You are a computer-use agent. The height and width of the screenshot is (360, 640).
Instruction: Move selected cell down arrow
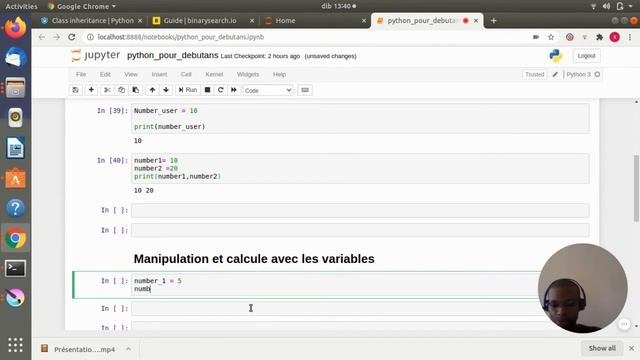[166, 90]
